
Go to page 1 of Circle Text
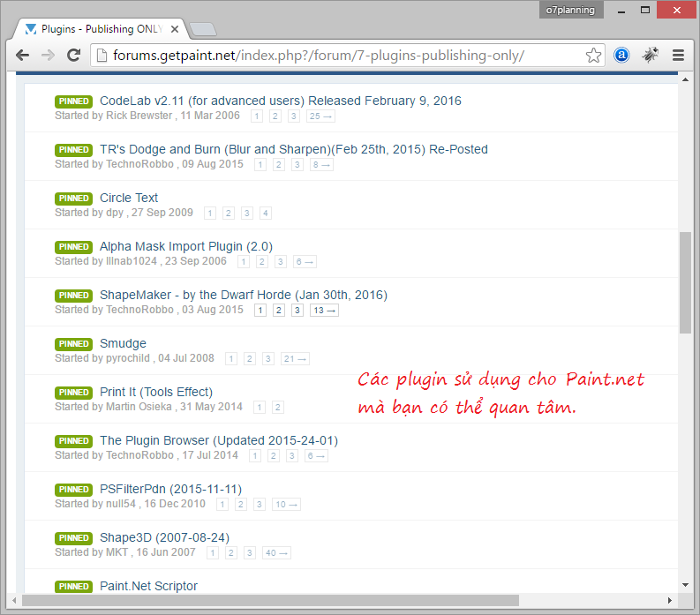(210, 214)
